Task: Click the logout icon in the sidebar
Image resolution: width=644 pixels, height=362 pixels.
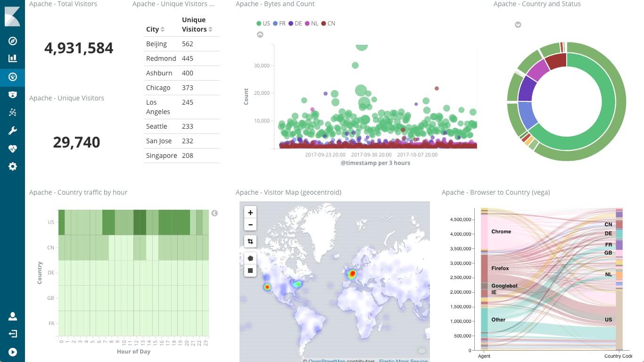Action: 13,333
